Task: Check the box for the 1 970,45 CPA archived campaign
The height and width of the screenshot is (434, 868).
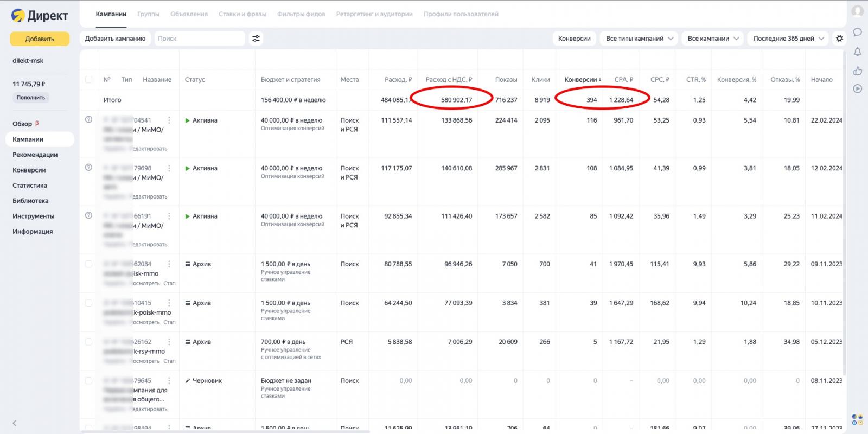Action: click(88, 264)
